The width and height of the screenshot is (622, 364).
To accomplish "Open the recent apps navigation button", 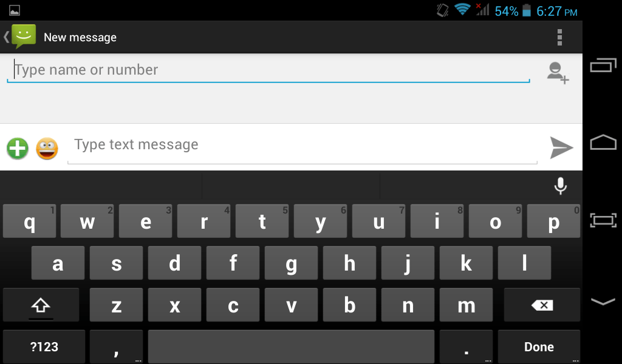I will coord(603,66).
